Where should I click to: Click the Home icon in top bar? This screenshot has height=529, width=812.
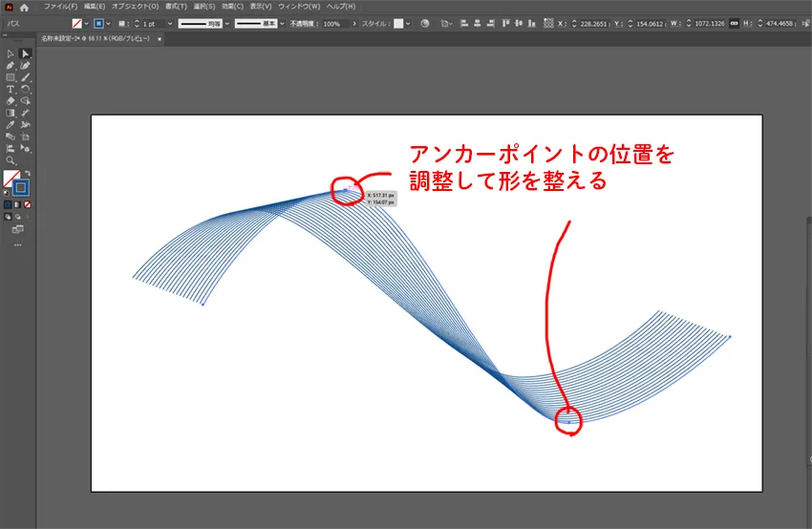point(24,7)
